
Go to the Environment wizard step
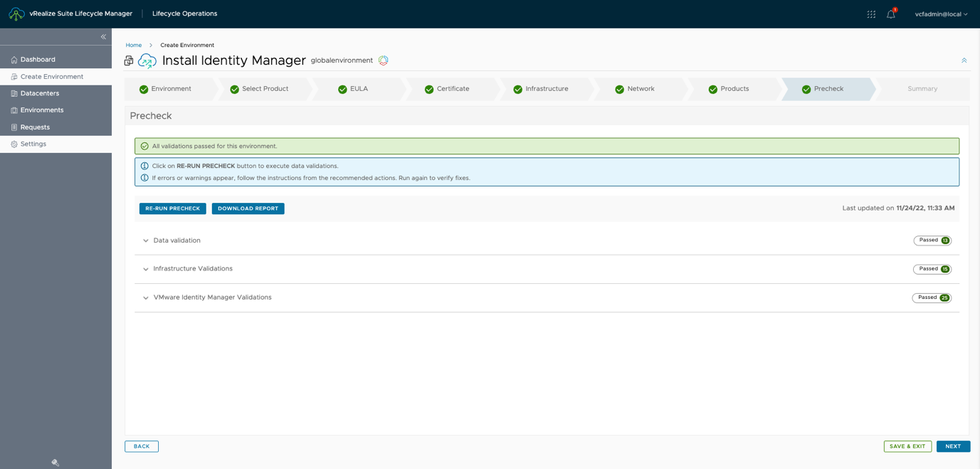point(171,89)
